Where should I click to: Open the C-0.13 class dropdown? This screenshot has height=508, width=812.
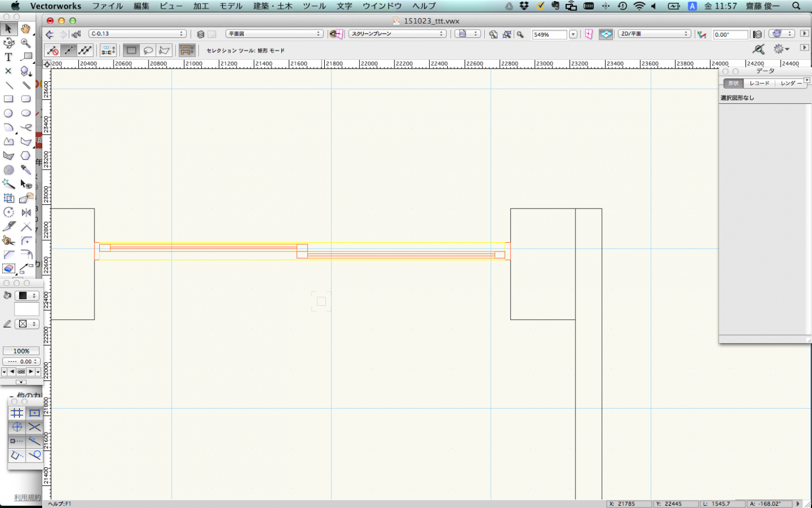[x=137, y=34]
